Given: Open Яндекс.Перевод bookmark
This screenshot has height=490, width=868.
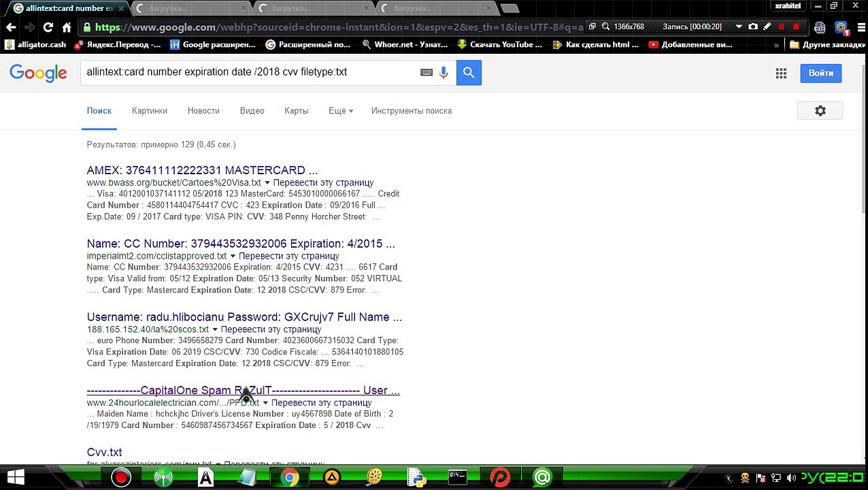Looking at the screenshot, I should 117,45.
